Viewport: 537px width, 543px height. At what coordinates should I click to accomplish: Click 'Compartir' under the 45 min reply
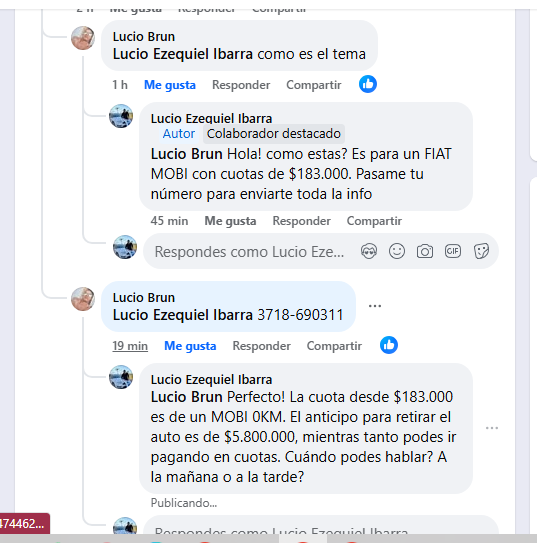[x=374, y=221]
